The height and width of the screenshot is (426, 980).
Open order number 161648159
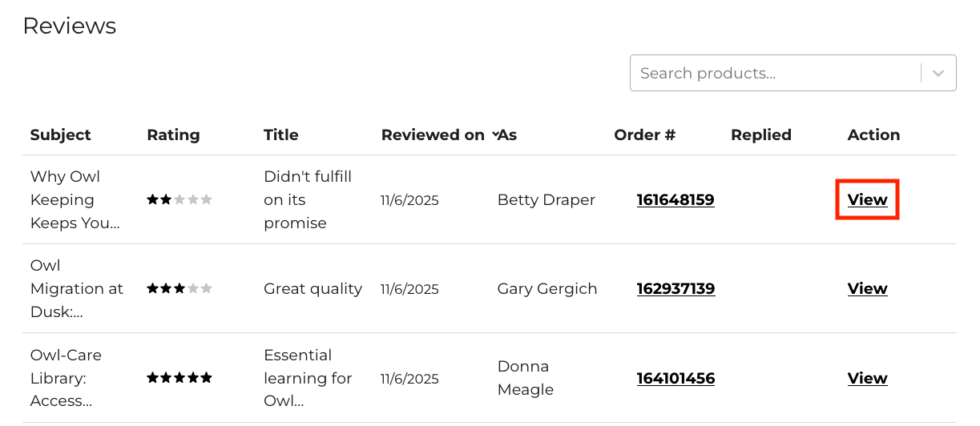676,199
